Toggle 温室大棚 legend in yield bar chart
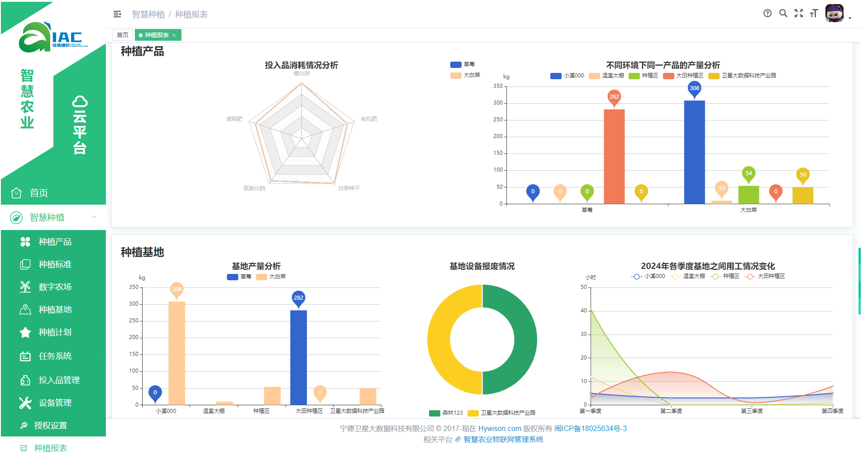The image size is (868, 460). pos(607,76)
